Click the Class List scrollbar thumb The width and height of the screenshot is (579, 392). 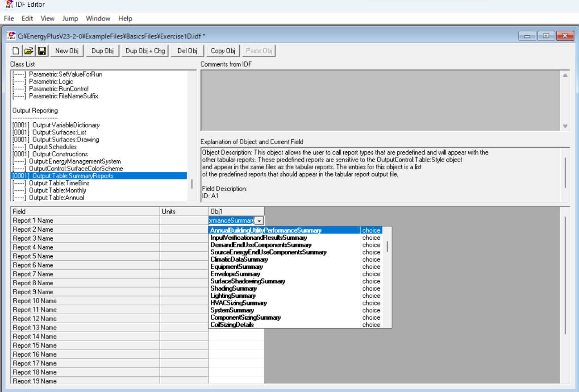pos(192,183)
